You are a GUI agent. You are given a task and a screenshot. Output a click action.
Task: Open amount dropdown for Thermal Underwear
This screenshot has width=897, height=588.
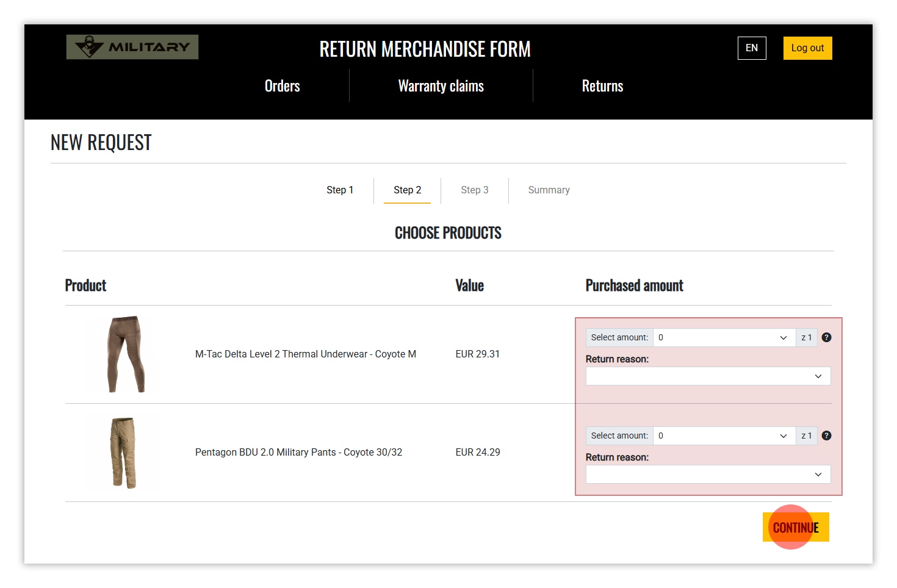click(724, 337)
